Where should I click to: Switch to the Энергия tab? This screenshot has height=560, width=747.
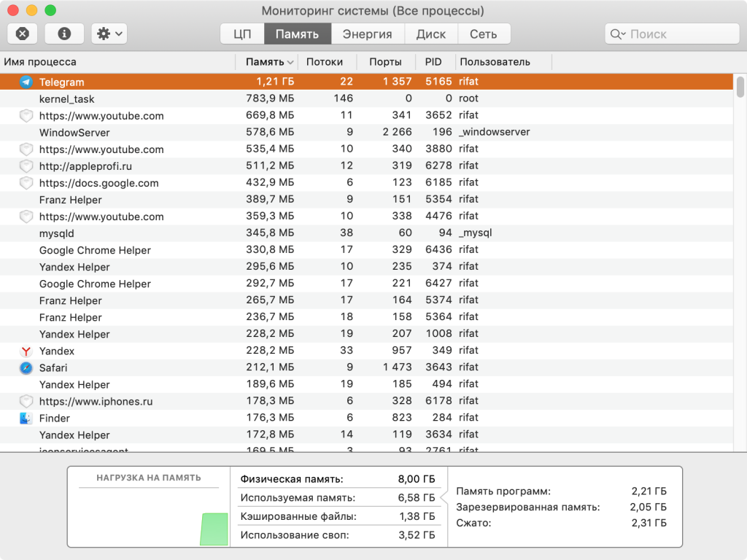(x=368, y=34)
